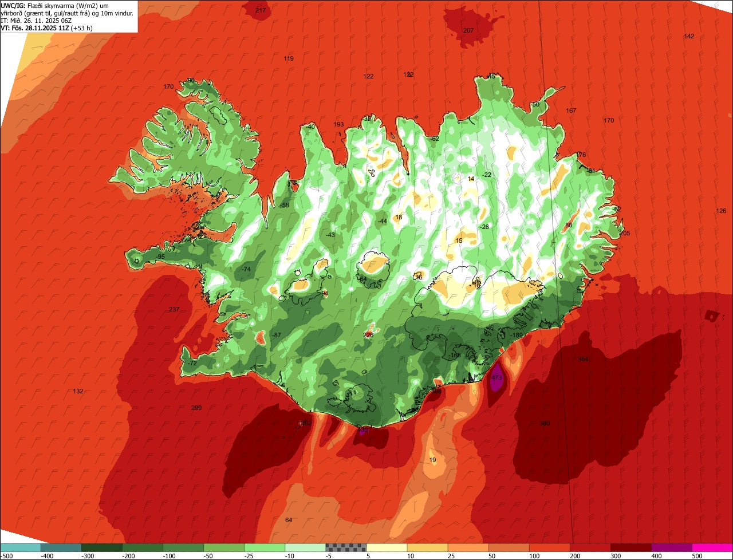Click the map value -58 in northwest Iceland
Screen dimensions: 733x560
tap(285, 205)
